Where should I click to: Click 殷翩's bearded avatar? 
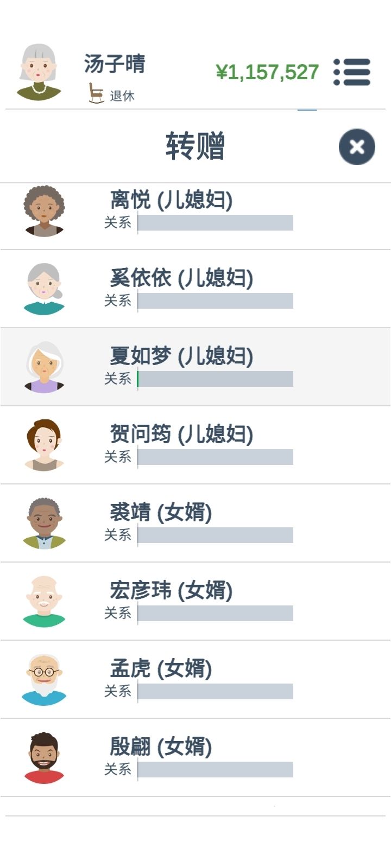click(x=44, y=758)
